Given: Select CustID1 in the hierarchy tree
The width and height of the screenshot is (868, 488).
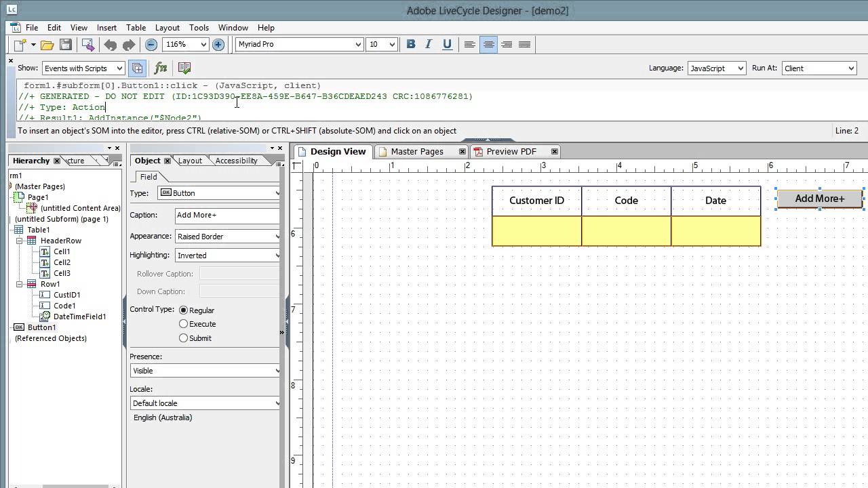Looking at the screenshot, I should (66, 295).
